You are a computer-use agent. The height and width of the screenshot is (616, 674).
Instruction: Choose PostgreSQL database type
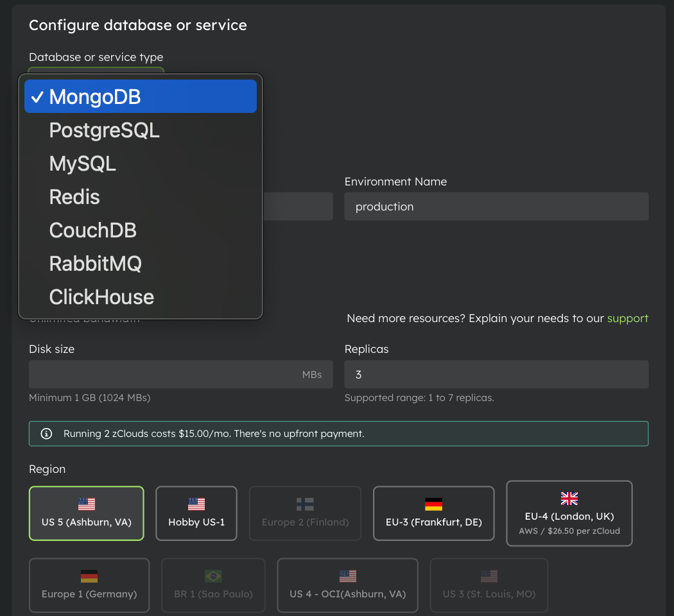tap(141, 130)
